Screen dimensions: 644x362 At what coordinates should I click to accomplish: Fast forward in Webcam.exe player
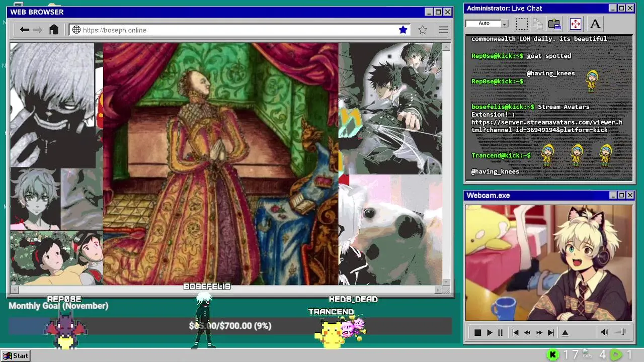pyautogui.click(x=539, y=332)
